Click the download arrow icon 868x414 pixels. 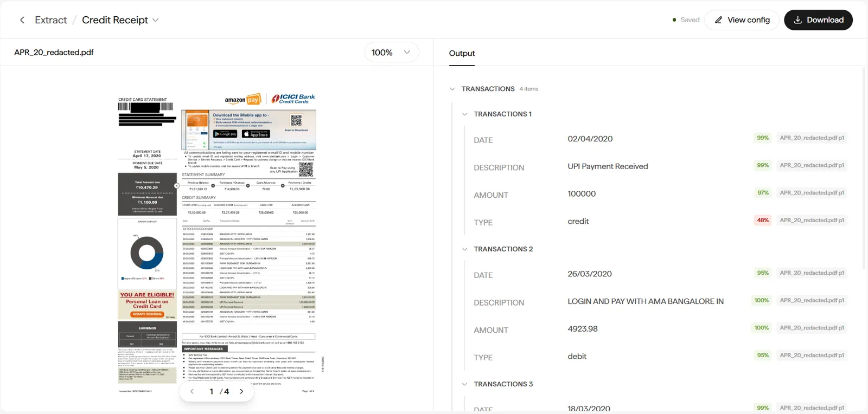(797, 20)
